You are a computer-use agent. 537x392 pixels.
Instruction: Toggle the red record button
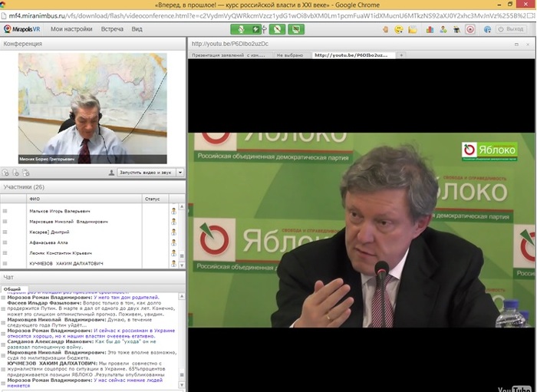click(x=470, y=29)
